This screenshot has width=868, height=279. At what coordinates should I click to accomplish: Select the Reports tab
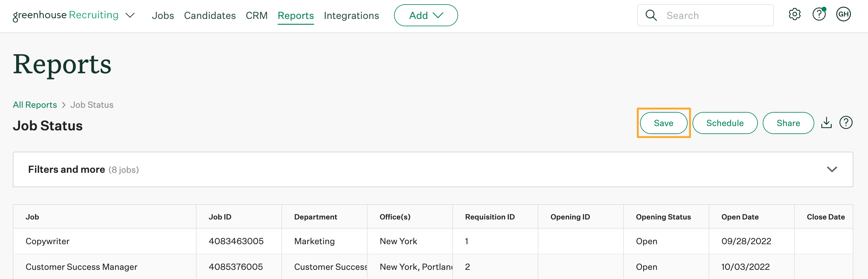pos(295,16)
